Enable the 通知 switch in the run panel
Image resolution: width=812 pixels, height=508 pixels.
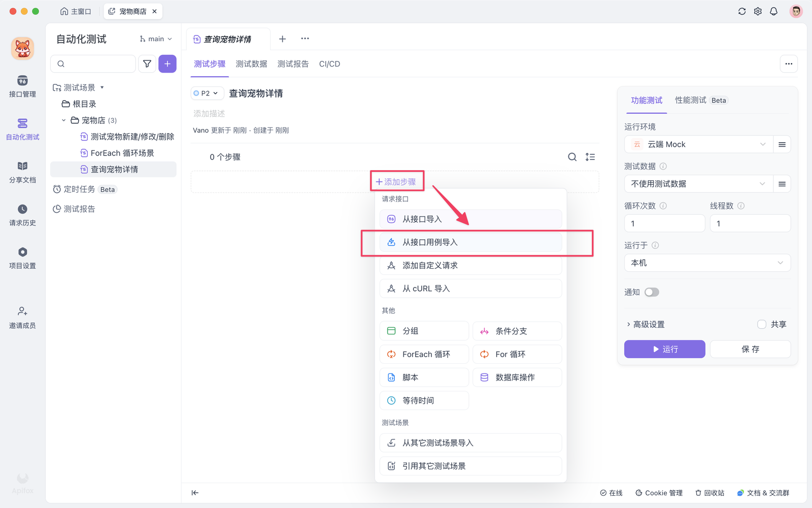(651, 292)
